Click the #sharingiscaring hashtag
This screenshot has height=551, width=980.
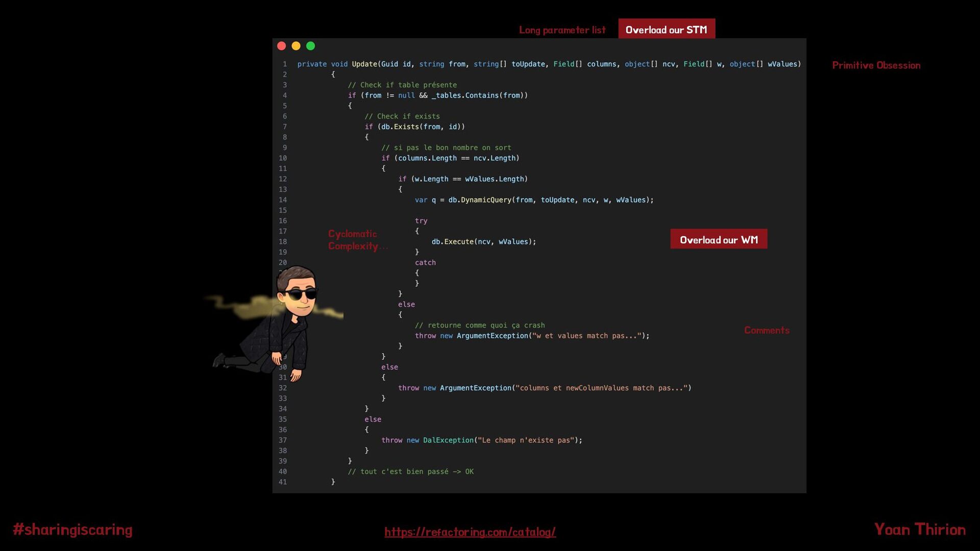(x=72, y=530)
